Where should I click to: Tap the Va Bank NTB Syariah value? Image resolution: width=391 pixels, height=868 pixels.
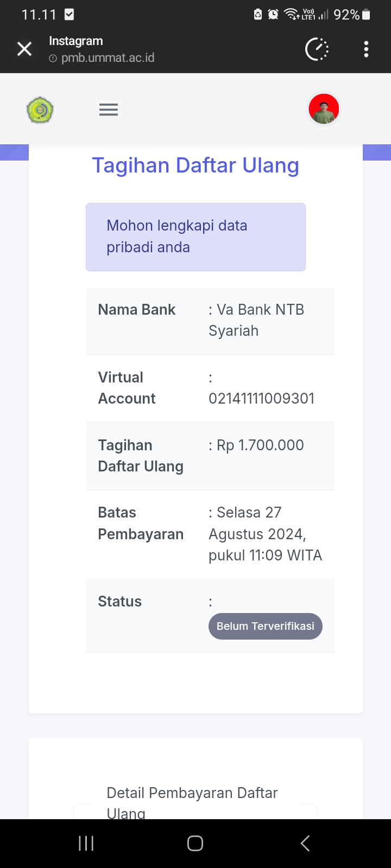click(256, 320)
